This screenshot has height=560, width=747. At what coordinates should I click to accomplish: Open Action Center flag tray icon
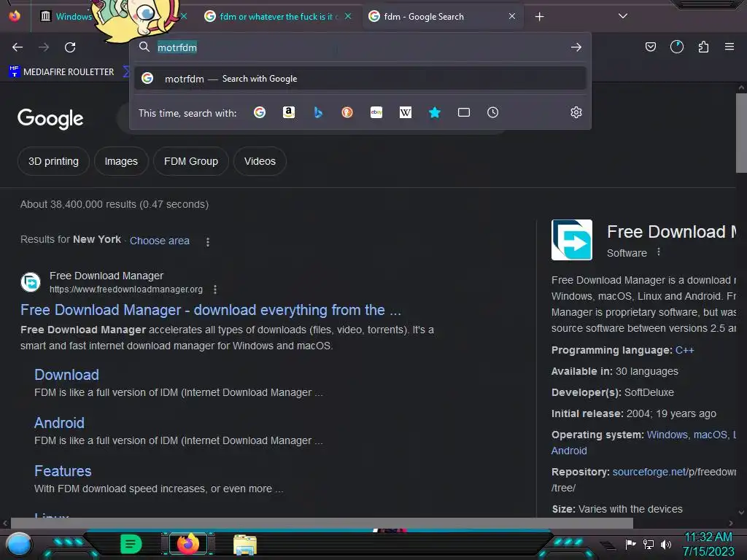[x=630, y=544]
